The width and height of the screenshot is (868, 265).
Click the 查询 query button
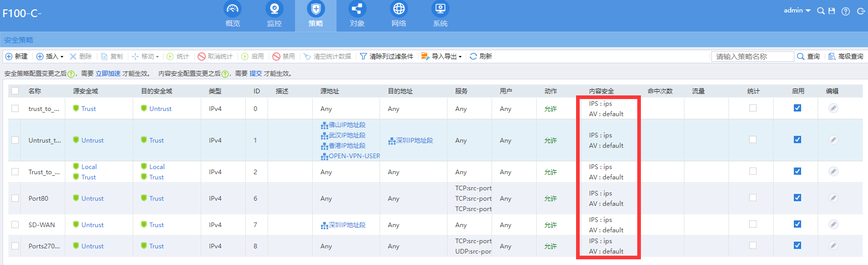[808, 57]
